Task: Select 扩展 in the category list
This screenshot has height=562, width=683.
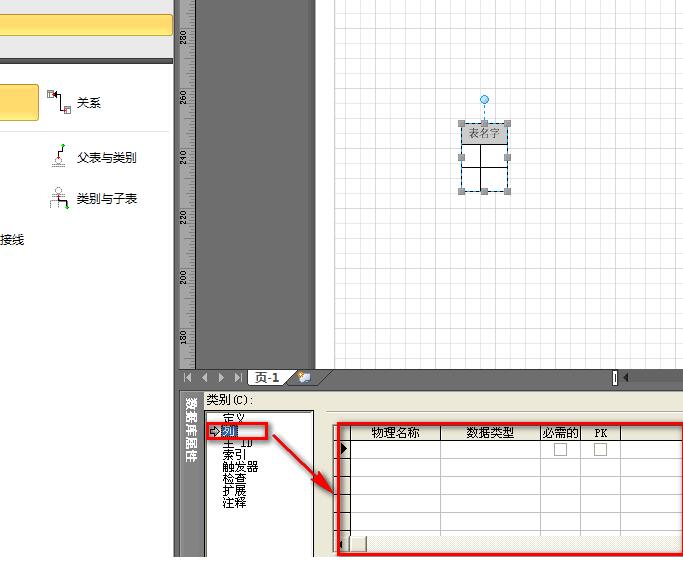Action: click(234, 491)
